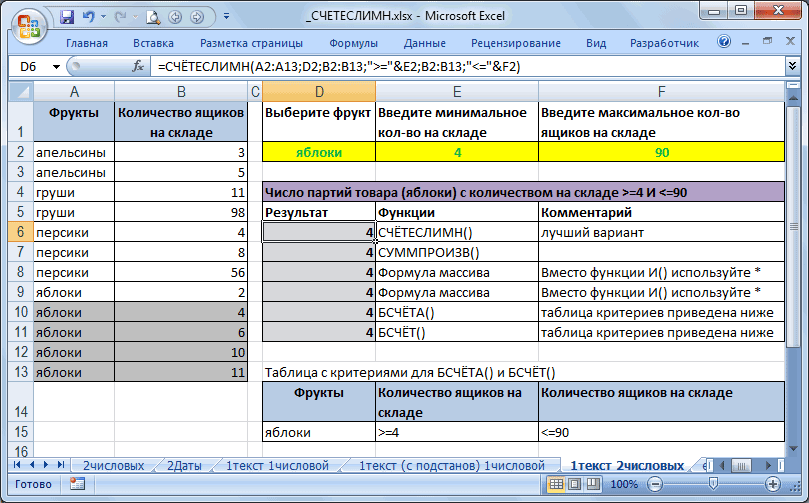Open the Главная ribbon tab
The image size is (809, 503).
tap(87, 43)
